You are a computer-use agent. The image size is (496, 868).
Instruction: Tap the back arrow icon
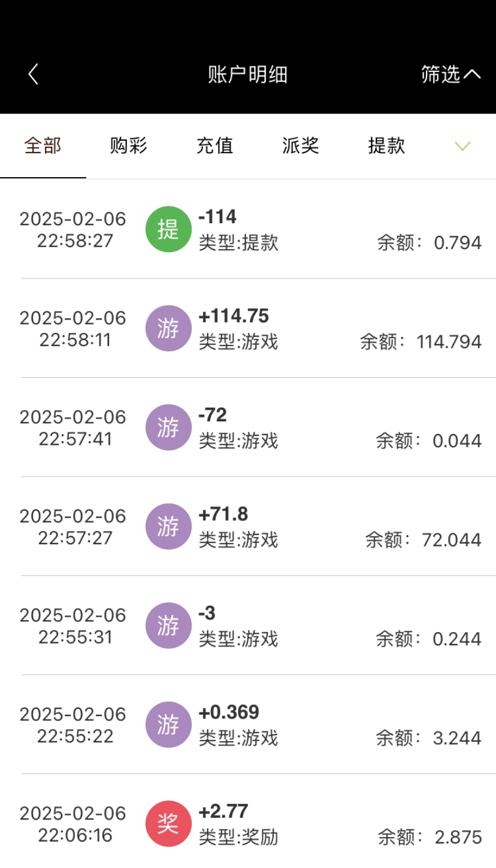tap(34, 74)
